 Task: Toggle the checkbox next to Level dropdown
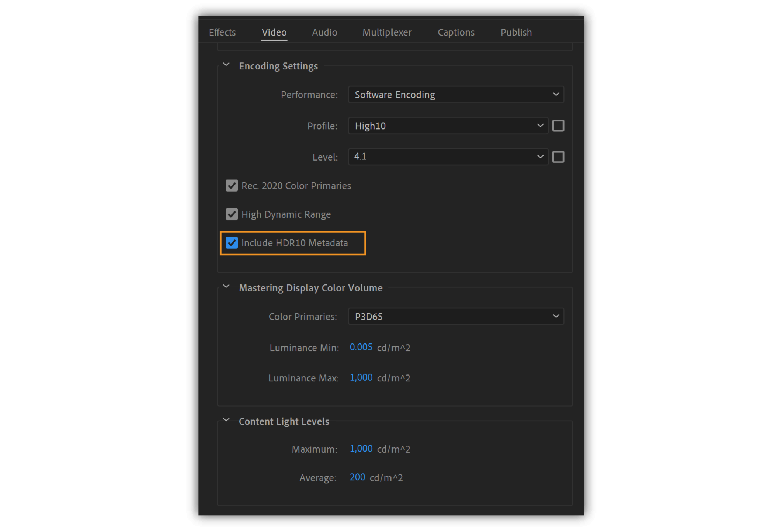(x=558, y=157)
